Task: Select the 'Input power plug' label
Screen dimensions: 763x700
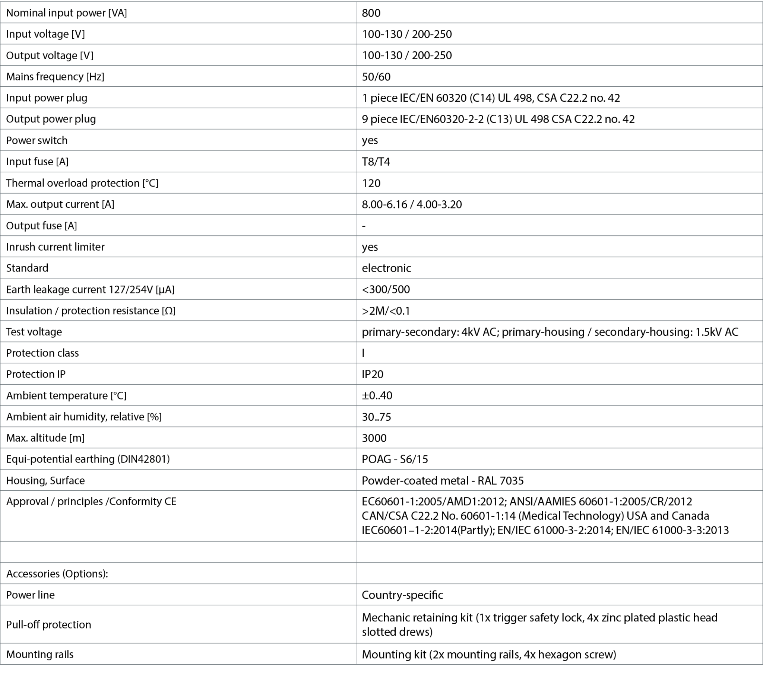Action: tap(47, 98)
